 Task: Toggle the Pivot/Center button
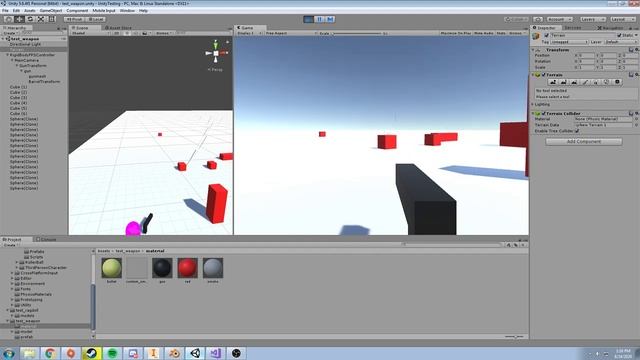[x=74, y=19]
